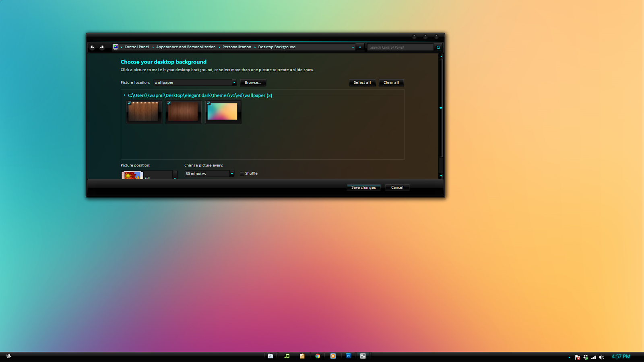The height and width of the screenshot is (362, 644).
Task: Click the window scrollbar up arrow
Action: 441,57
